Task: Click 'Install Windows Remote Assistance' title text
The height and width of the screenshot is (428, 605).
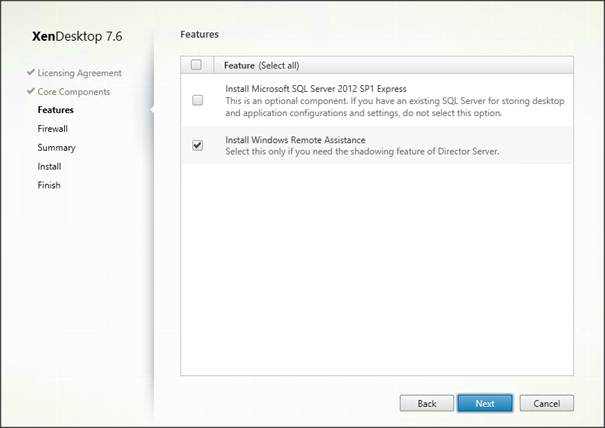Action: 295,140
